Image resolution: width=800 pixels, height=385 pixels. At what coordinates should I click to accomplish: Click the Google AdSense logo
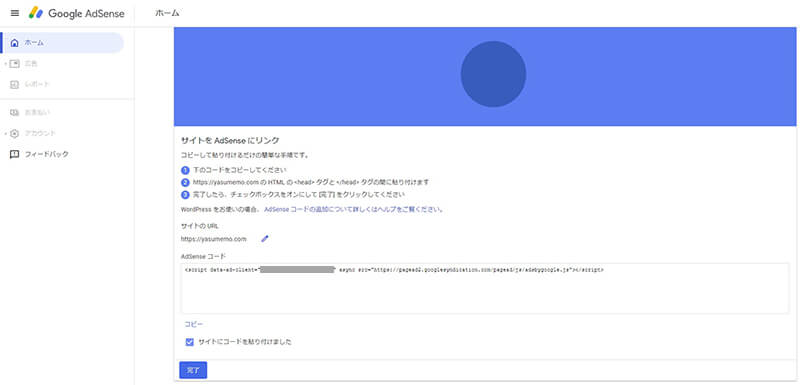[x=77, y=13]
